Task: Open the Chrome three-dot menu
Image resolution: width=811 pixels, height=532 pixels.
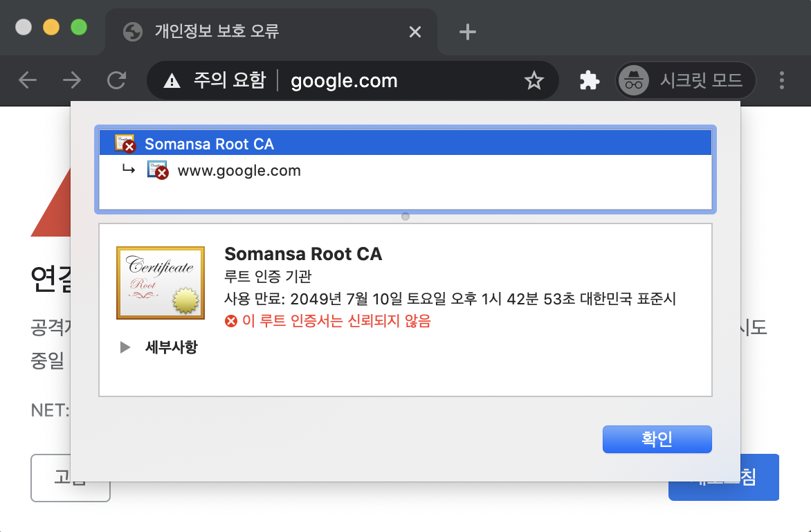Action: click(781, 80)
